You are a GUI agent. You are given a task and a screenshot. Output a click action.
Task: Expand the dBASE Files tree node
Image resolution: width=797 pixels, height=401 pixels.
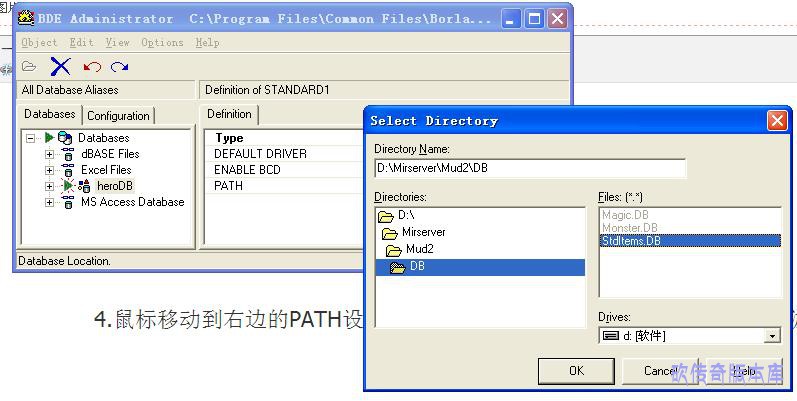49,154
